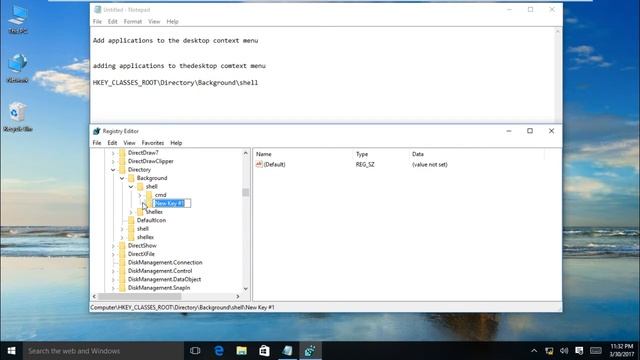
Task: Switch to Notepad via taskbar icon
Action: pyautogui.click(x=287, y=351)
